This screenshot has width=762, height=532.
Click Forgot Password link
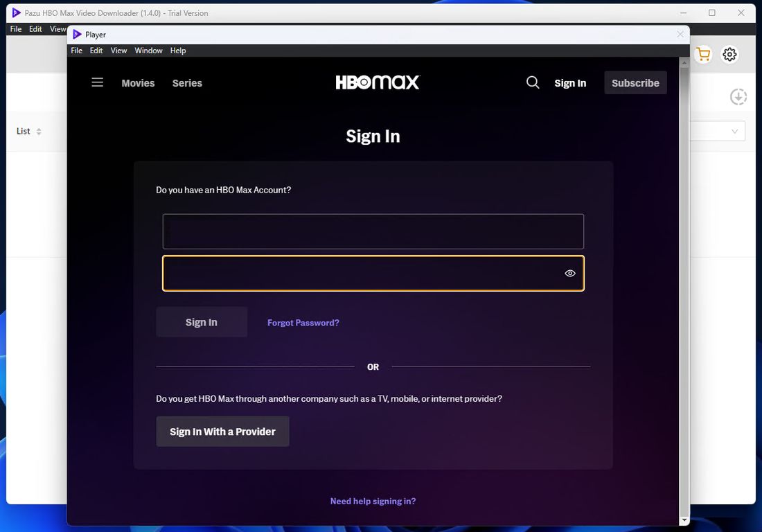point(303,323)
